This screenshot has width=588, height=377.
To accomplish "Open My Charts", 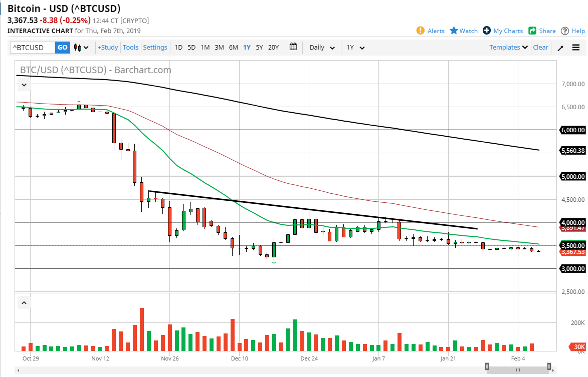I will pos(503,31).
